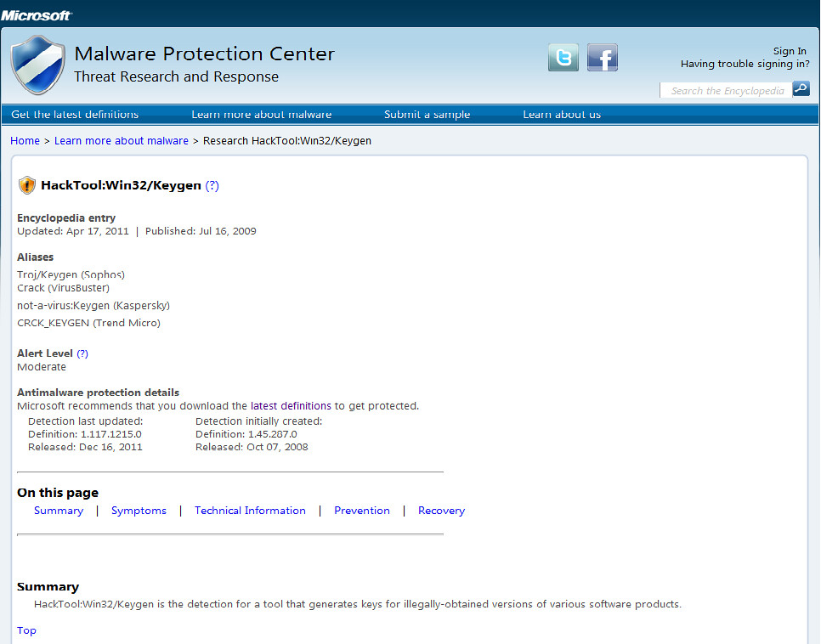Open the latest definitions link
821x644 pixels.
pos(291,406)
